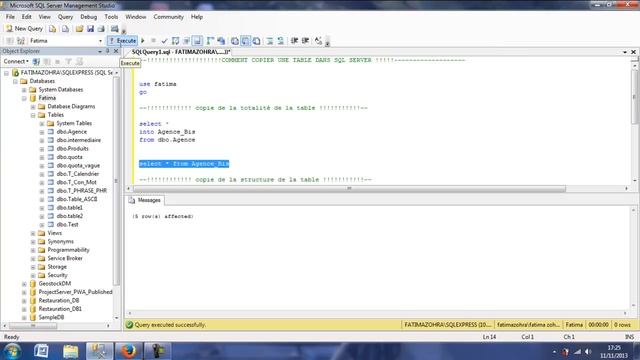Click the Object Explorer vertical scrollbar
This screenshot has width=640, height=360.
coord(116,181)
